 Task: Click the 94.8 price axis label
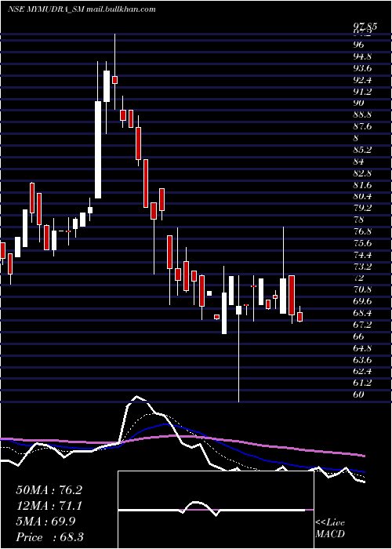(x=362, y=56)
